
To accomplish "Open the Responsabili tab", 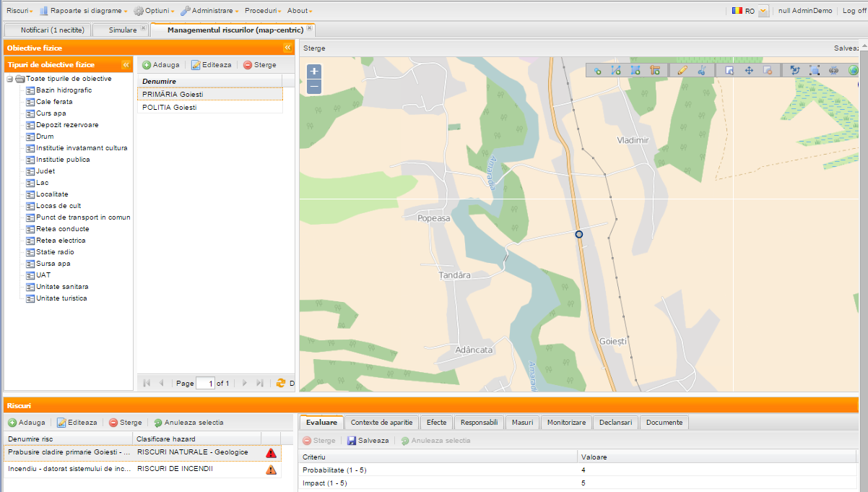I will click(479, 422).
